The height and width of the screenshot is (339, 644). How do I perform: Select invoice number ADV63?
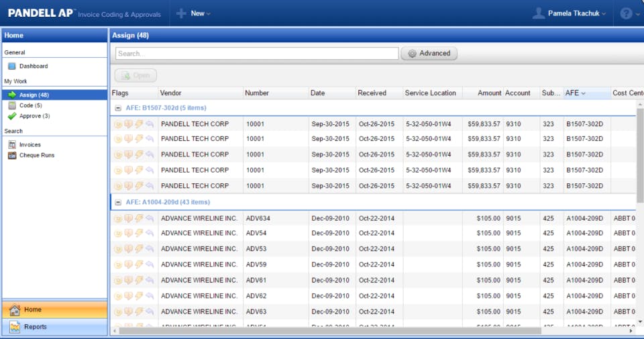pos(256,311)
